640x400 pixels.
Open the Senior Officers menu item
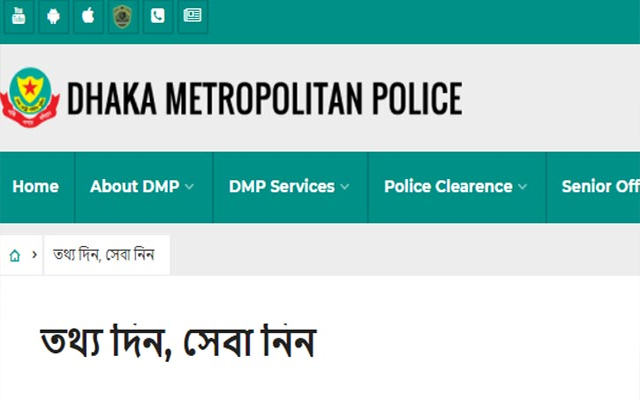pos(600,187)
